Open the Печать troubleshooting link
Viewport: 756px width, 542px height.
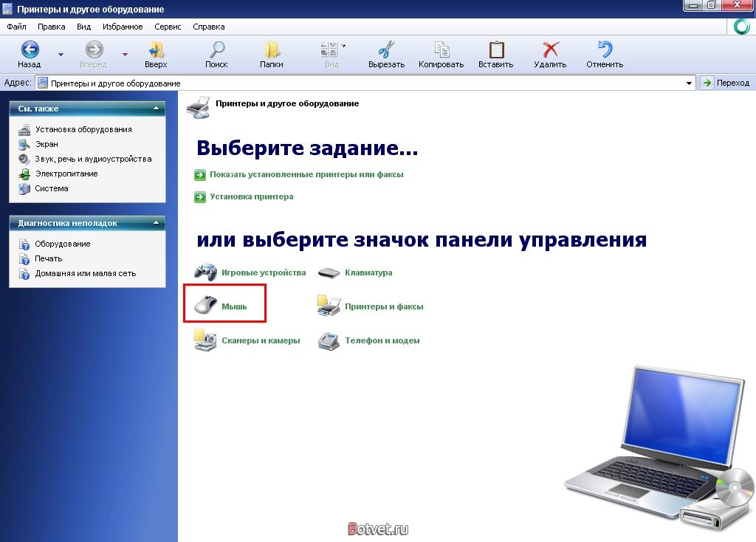48,258
